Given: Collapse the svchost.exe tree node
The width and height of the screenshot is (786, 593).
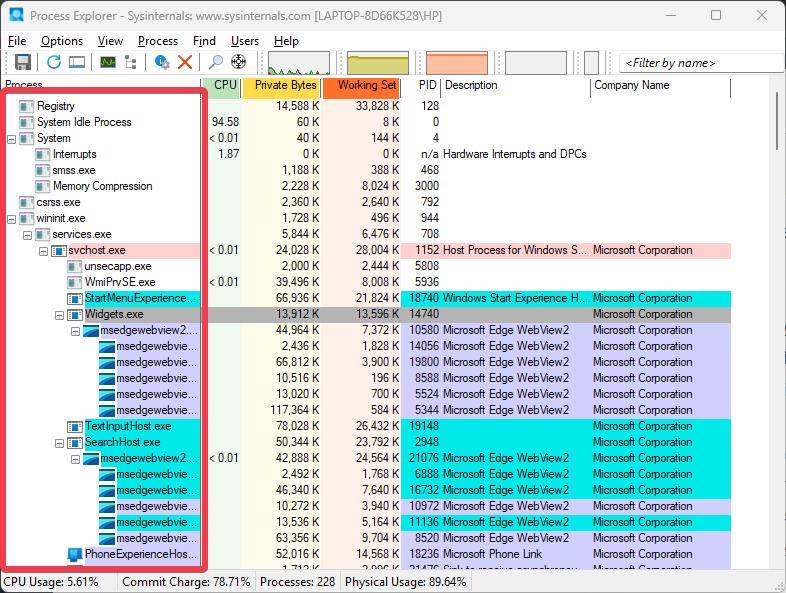Looking at the screenshot, I should click(43, 250).
